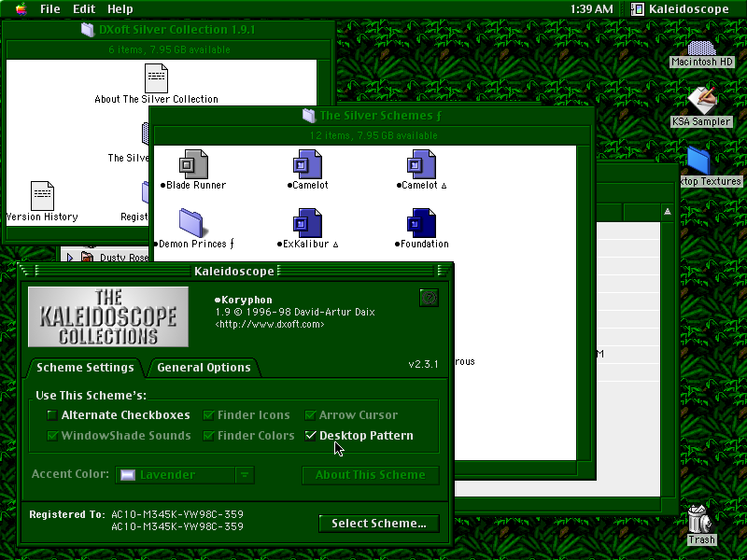The width and height of the screenshot is (747, 560).
Task: Click the Kaleidoscope window title bar
Action: [234, 271]
